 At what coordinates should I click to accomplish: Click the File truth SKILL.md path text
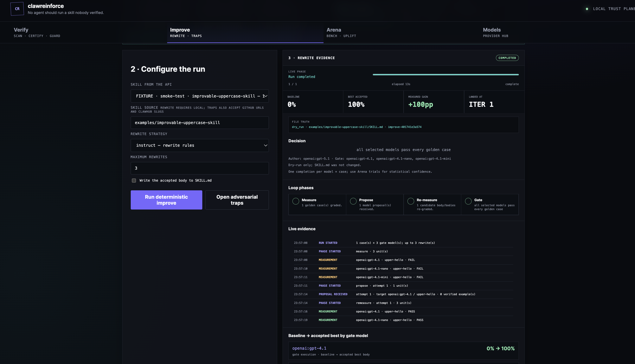tap(346, 127)
